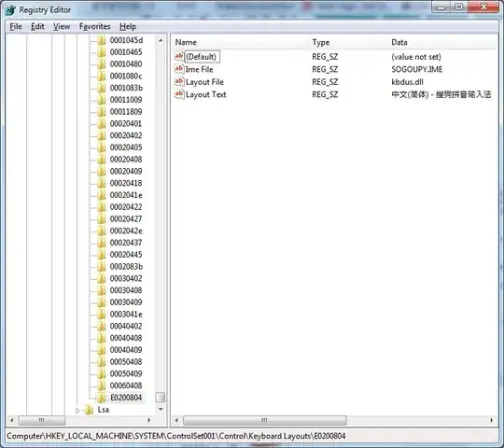Screen dimensions: 504x448
Task: Select the Layout Text value name
Action: point(205,94)
